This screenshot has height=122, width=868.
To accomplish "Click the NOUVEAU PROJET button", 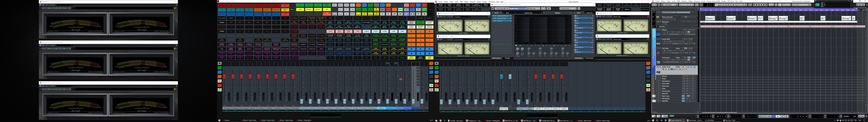I will click(600, 9).
